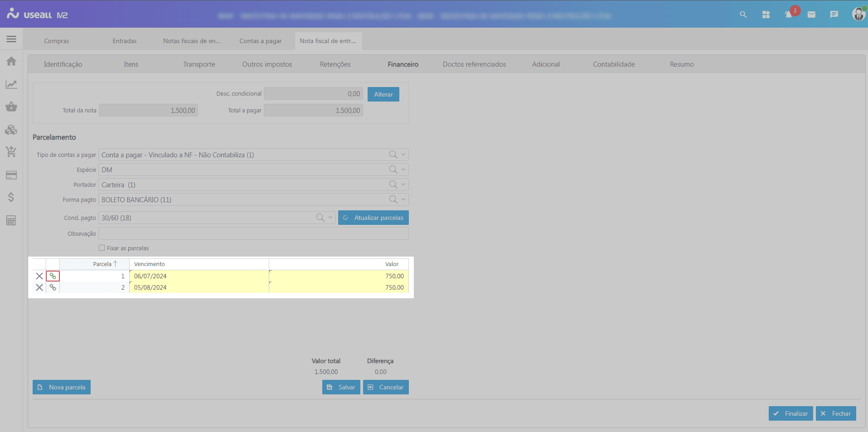This screenshot has height=432, width=868.
Task: Open the dollar sign financial icon
Action: click(11, 197)
